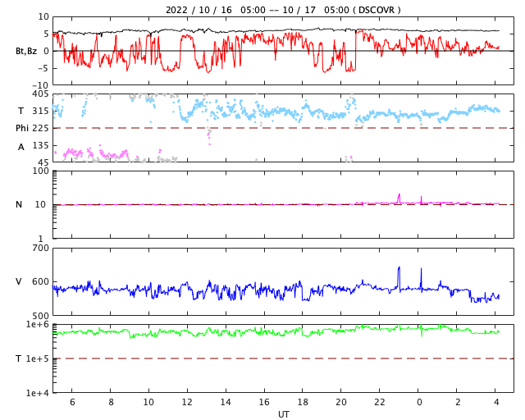This screenshot has height=420, width=525.
Task: Click the "14" hour label on the UT axis
Action: tap(226, 402)
